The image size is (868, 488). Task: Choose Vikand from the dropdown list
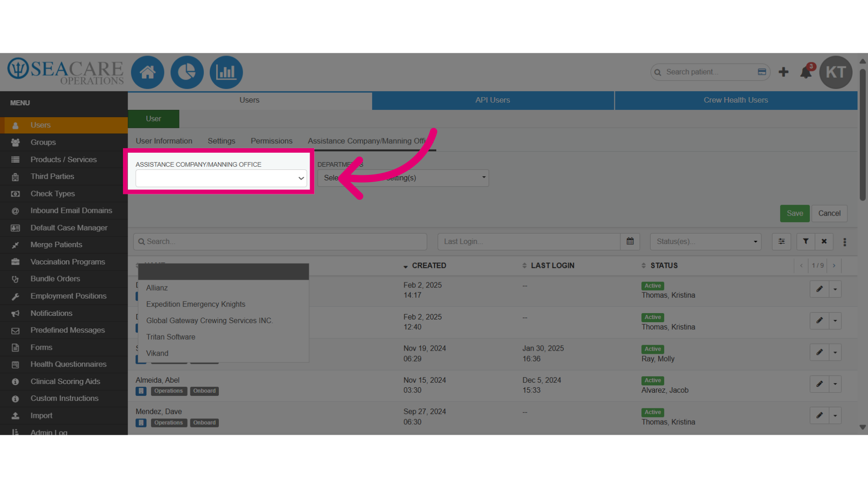coord(223,353)
